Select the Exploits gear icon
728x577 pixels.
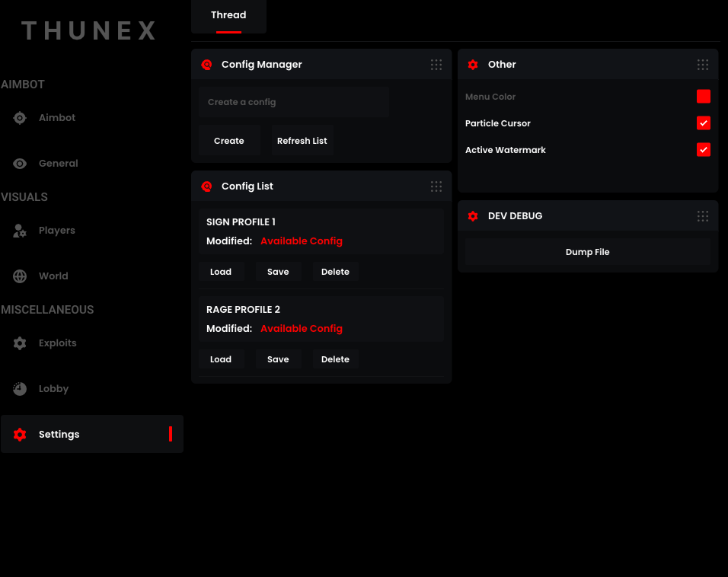coord(18,343)
